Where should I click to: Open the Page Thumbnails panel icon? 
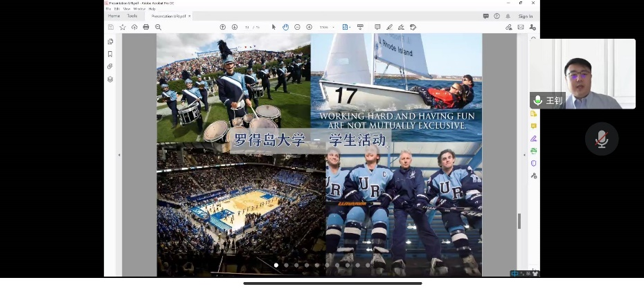point(110,41)
